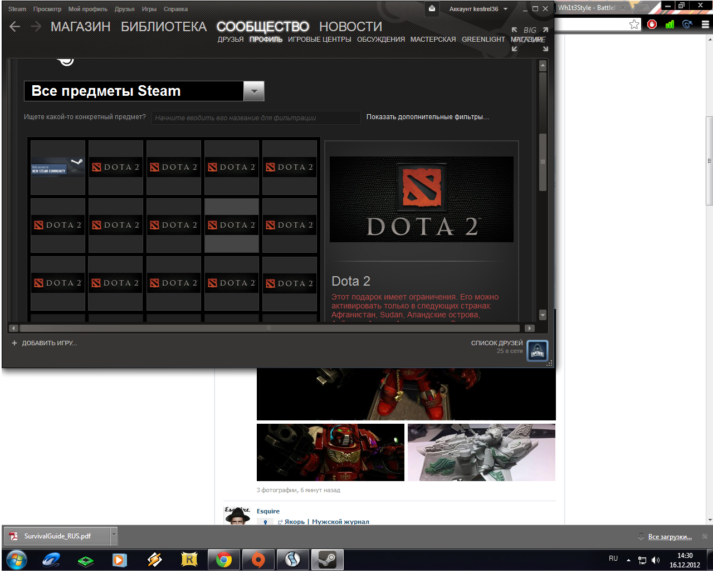Click the item name filter input field

coord(256,117)
